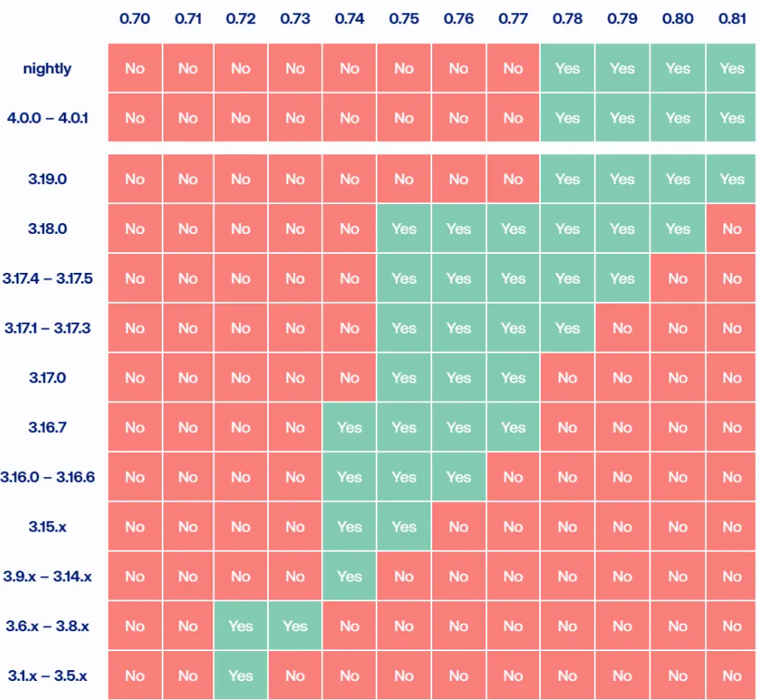Image resolution: width=759 pixels, height=700 pixels.
Task: Click No cell for 4.0.0 – 4.0.1 under 0.70
Action: 134,118
